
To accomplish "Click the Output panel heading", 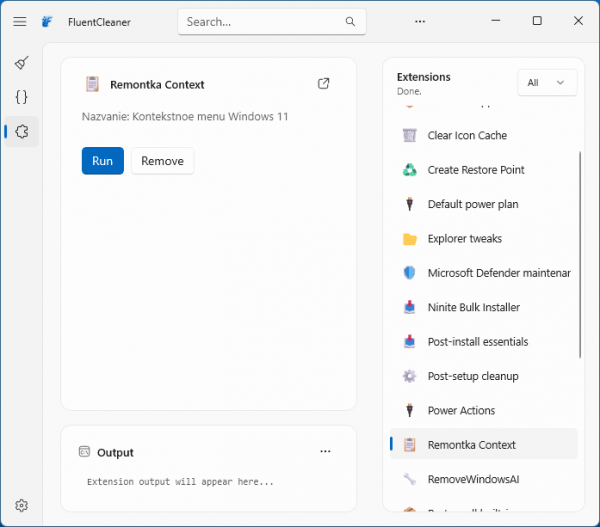I will pos(115,452).
